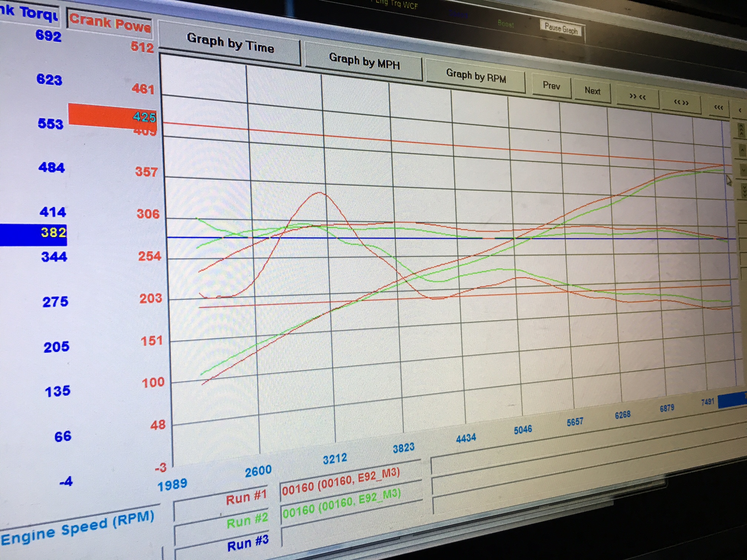Click the 205 torque axis value
Screen dimensions: 747x560
tap(56, 347)
